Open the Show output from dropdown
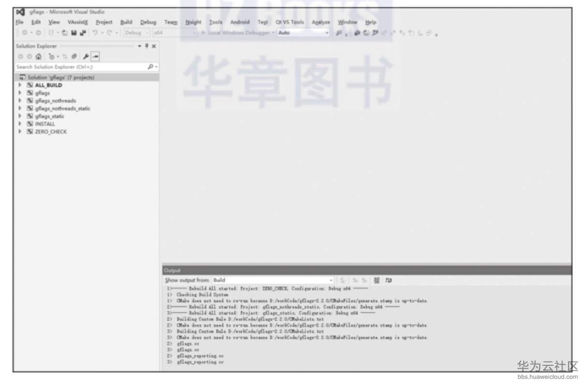Screen dimensions: 588x389 (x=331, y=280)
